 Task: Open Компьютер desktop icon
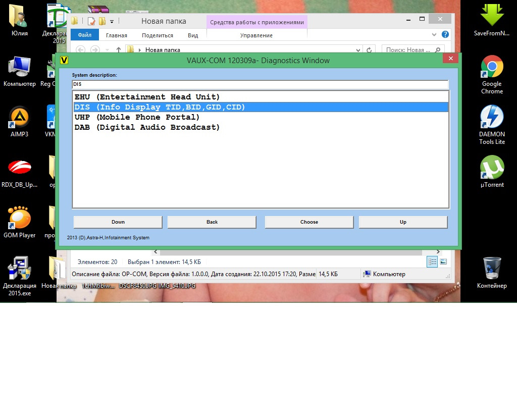(19, 71)
